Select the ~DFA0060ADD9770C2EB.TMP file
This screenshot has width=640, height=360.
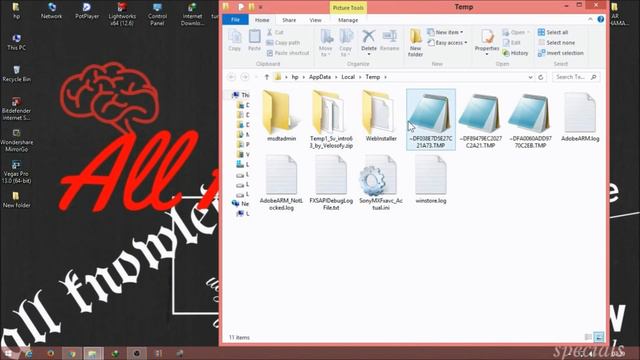pos(530,119)
